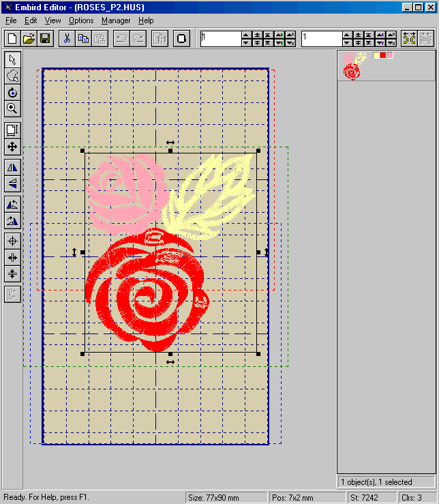The image size is (439, 504).
Task: Click the '1 object(s), 1 selected' label
Action: (x=376, y=482)
